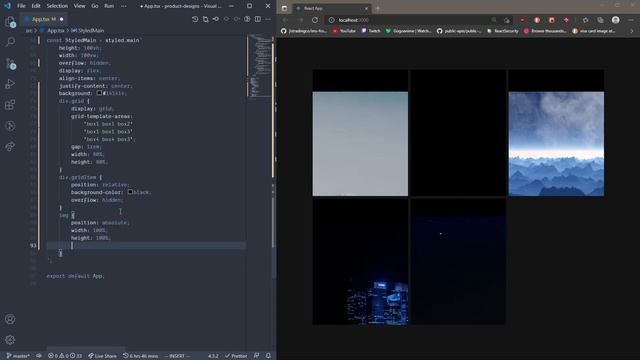Open the Gogoanime bookmark
The image size is (640, 360).
[408, 31]
